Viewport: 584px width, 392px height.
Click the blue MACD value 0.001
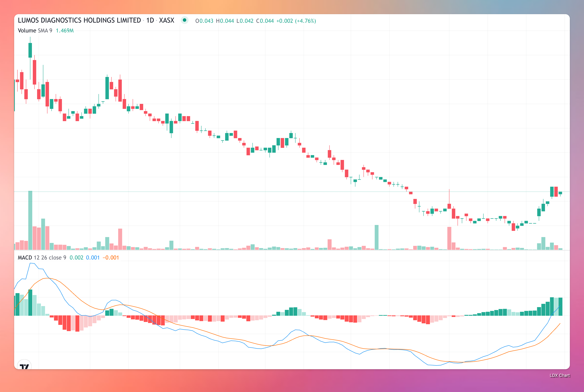(x=93, y=257)
